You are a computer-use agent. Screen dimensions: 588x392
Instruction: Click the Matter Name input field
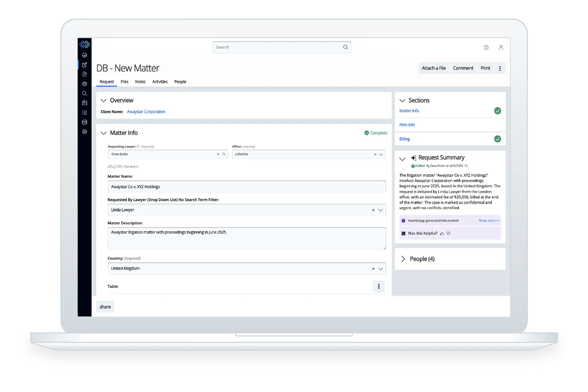[247, 187]
